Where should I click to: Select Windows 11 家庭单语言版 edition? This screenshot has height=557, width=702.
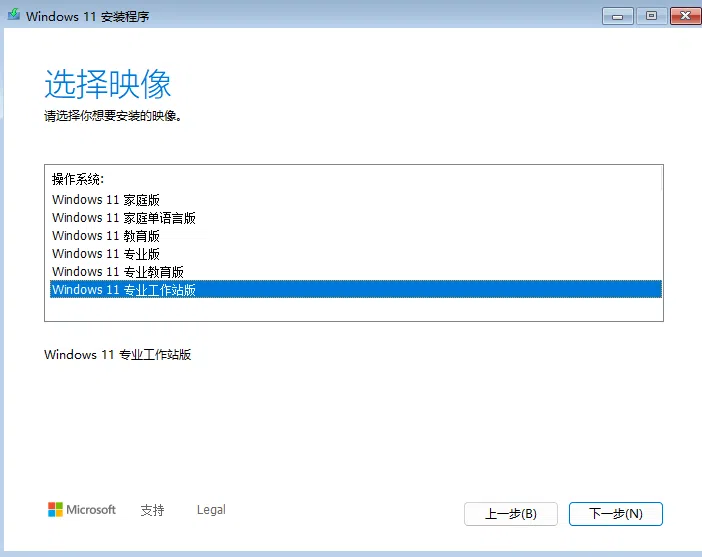coord(355,218)
